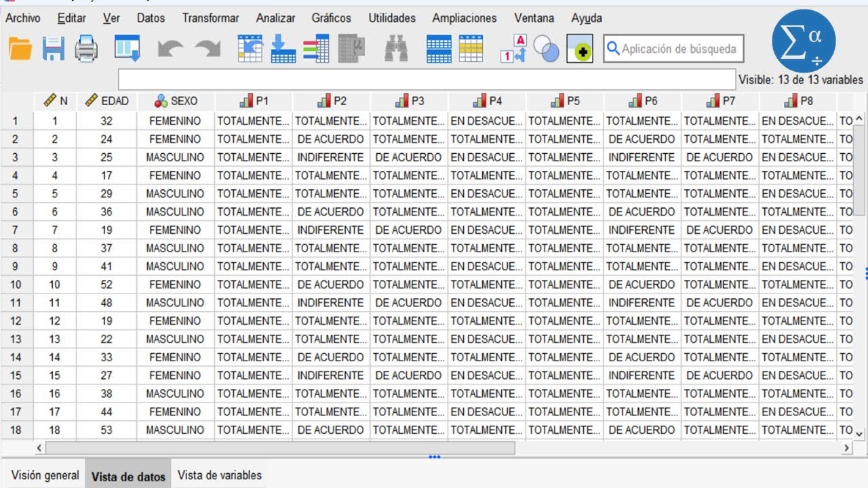Click the horizontal scrollbar thumb
The image size is (868, 488).
(x=280, y=448)
